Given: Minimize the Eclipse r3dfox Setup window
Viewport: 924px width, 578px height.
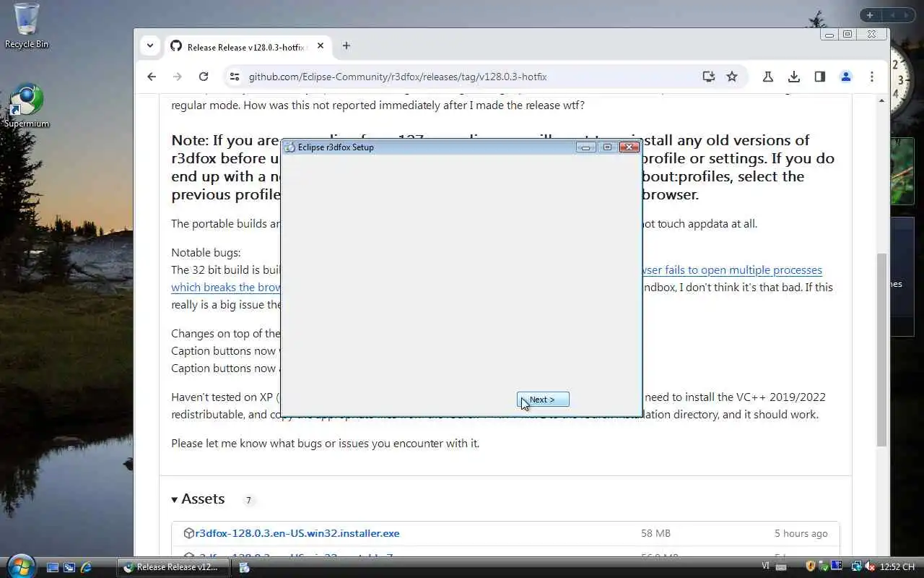Looking at the screenshot, I should click(585, 147).
